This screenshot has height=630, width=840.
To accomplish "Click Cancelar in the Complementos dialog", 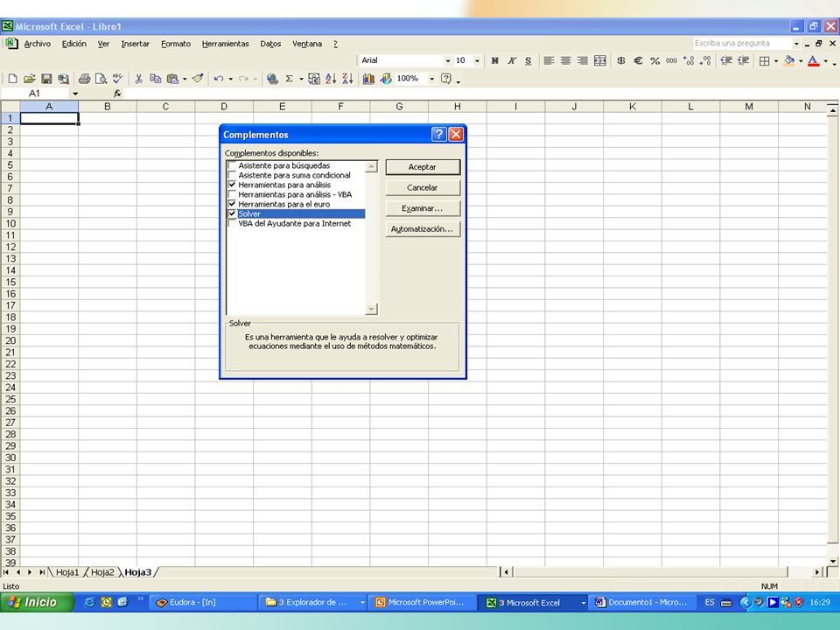I will pos(423,187).
